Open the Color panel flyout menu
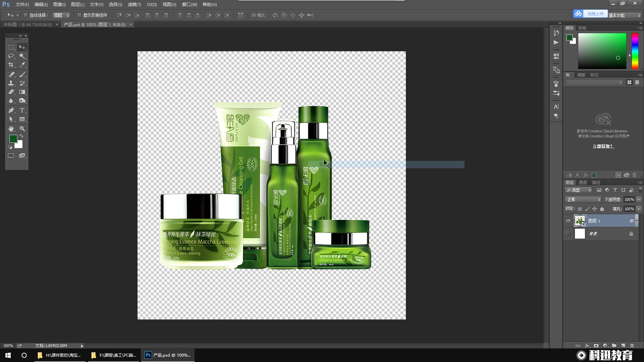Viewport: 644px width, 362px height. [640, 28]
